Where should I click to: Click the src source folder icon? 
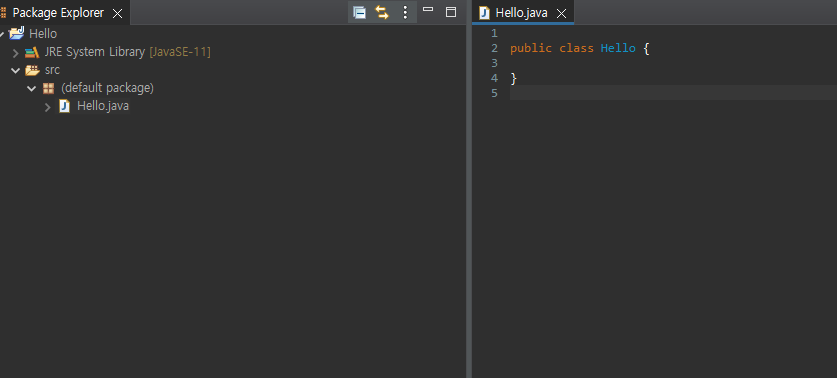(x=33, y=70)
